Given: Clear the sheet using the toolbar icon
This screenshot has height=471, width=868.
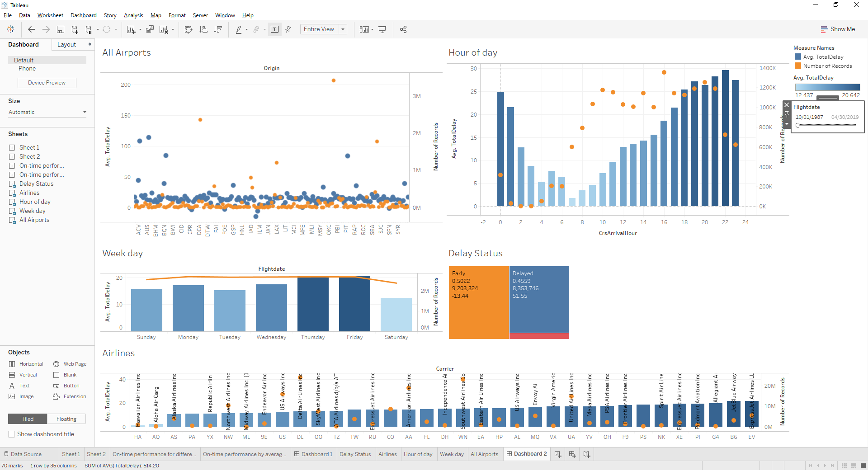Looking at the screenshot, I should coord(163,29).
